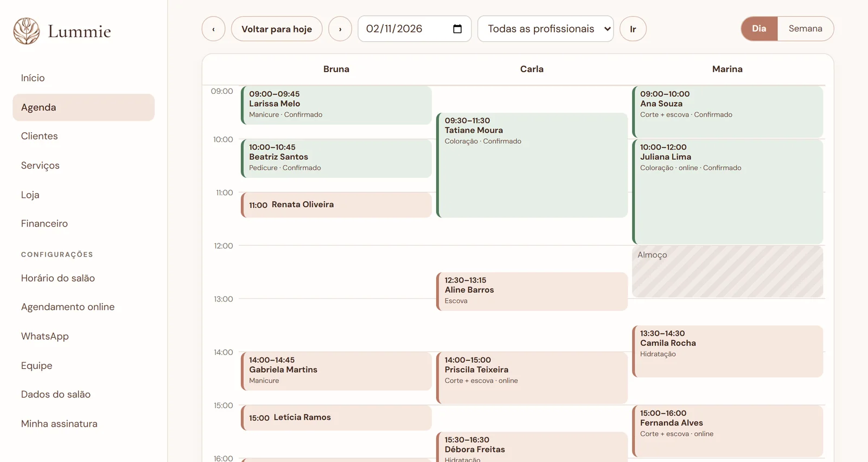The image size is (868, 462).
Task: Open Equipe settings
Action: [x=84, y=365]
